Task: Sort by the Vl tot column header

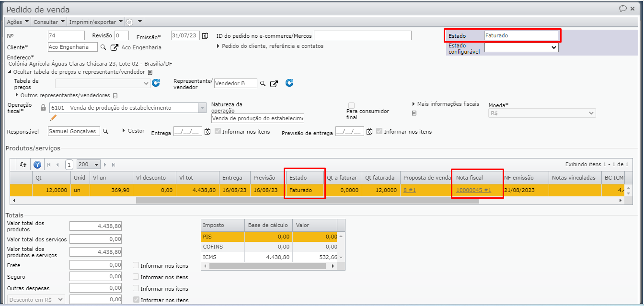Action: pyautogui.click(x=198, y=178)
